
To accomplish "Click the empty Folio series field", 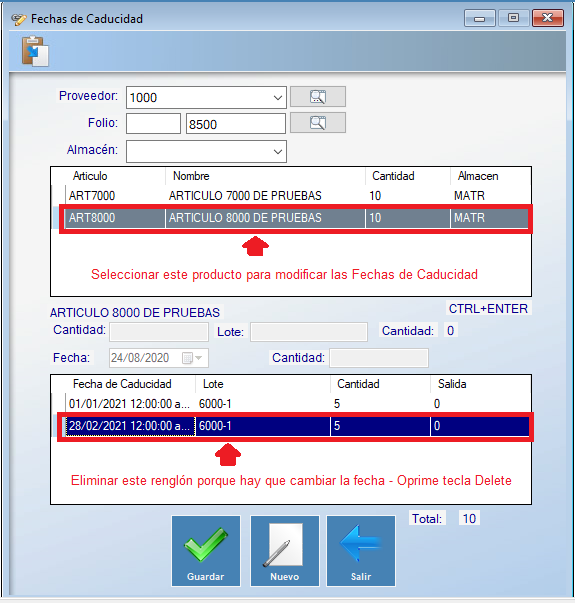I will 153,123.
